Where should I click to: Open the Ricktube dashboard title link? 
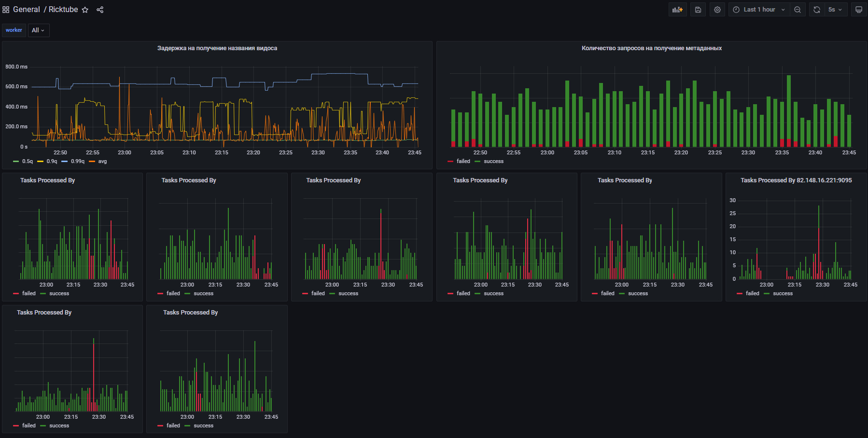point(63,10)
